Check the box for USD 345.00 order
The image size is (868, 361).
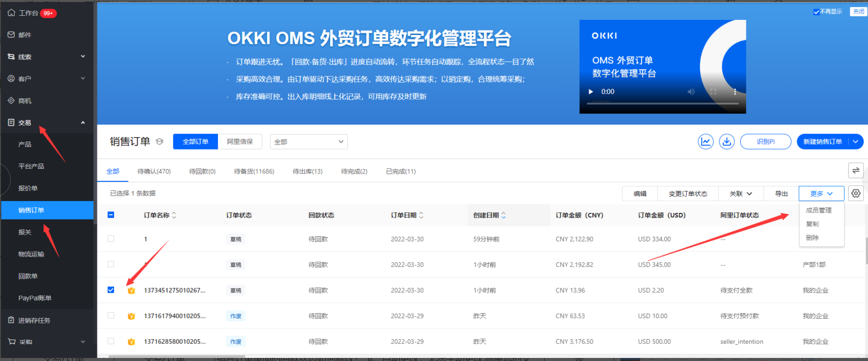pos(111,264)
